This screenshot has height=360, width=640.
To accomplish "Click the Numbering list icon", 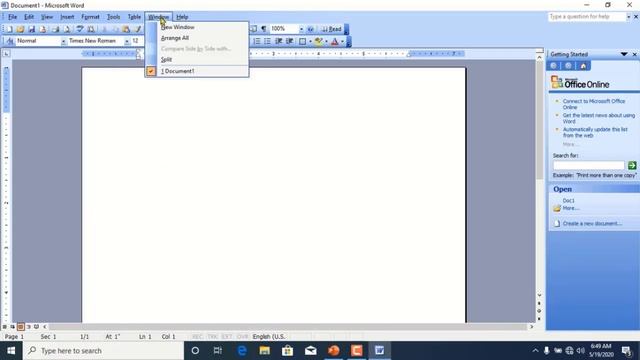I will 257,41.
